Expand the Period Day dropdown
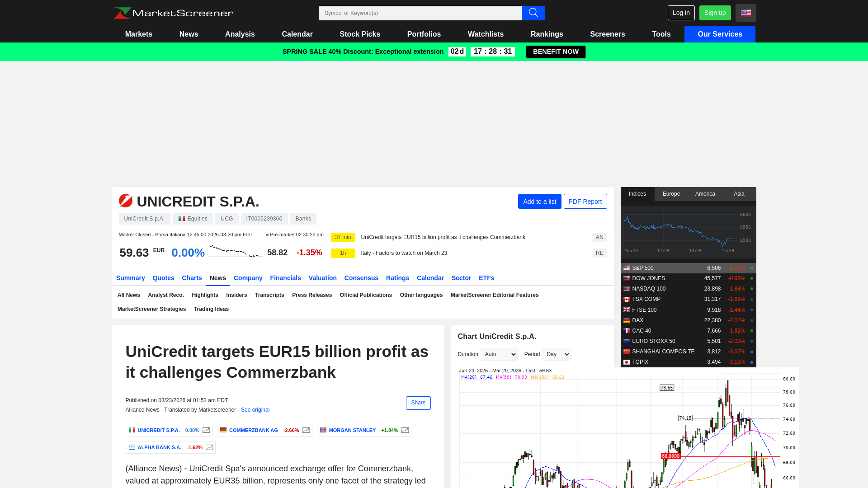Image resolution: width=868 pixels, height=488 pixels. tap(557, 354)
